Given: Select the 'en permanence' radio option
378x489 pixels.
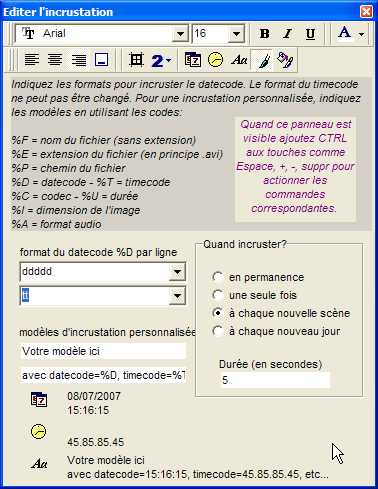Looking at the screenshot, I should [218, 277].
